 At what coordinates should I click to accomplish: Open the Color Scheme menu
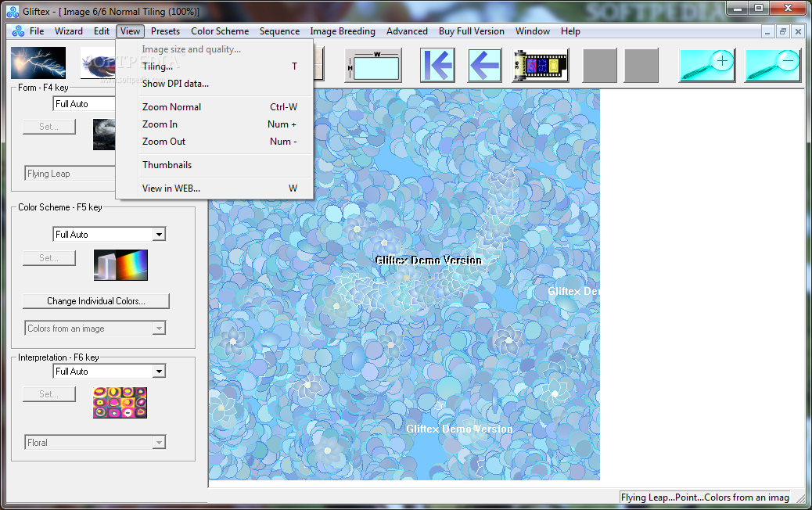[220, 31]
